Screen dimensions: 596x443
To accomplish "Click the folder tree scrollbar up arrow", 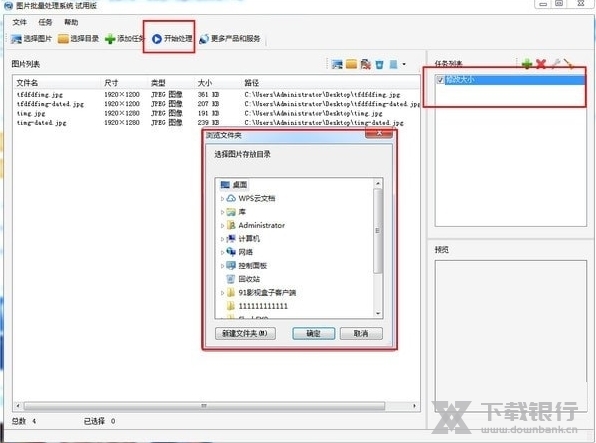I will tap(378, 183).
